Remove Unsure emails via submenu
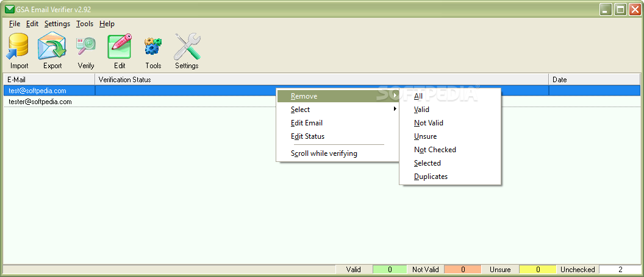The height and width of the screenshot is (277, 644). 450,136
